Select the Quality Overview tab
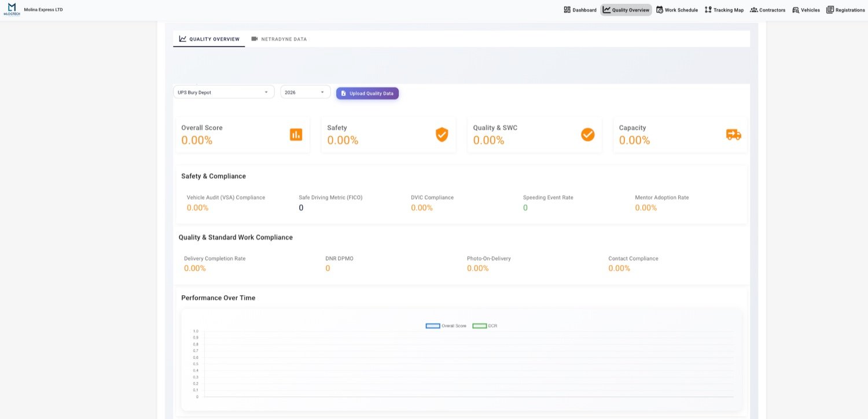868x419 pixels. pos(209,39)
